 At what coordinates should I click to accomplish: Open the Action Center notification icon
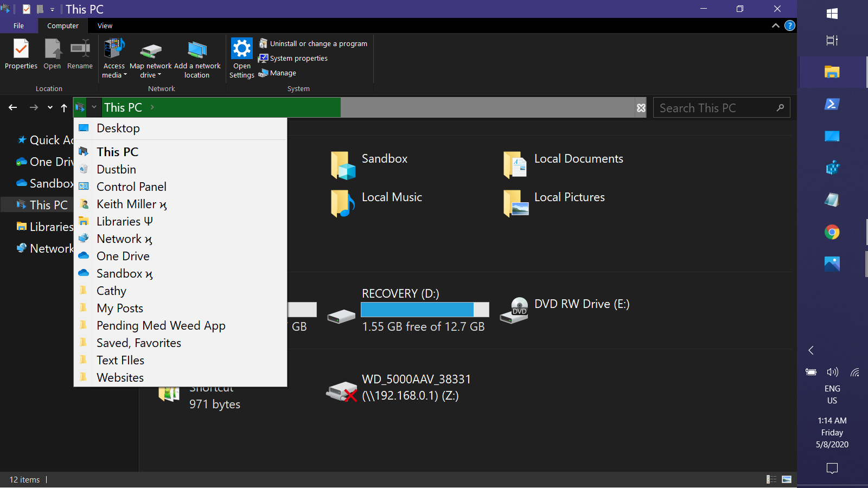pyautogui.click(x=832, y=468)
